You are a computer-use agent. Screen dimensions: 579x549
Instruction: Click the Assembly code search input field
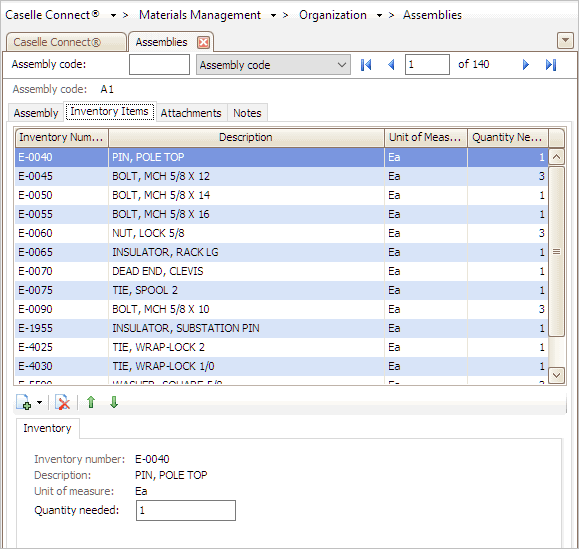[159, 65]
